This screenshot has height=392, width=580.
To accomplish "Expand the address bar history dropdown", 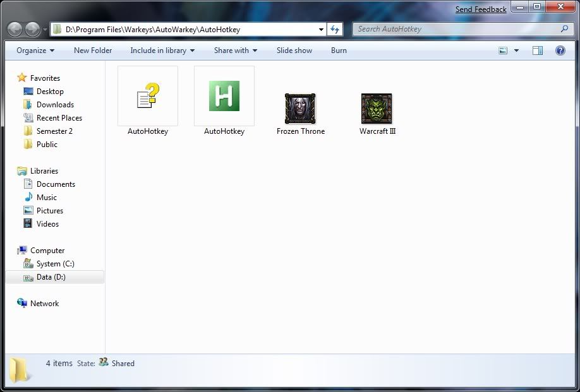I will point(321,30).
